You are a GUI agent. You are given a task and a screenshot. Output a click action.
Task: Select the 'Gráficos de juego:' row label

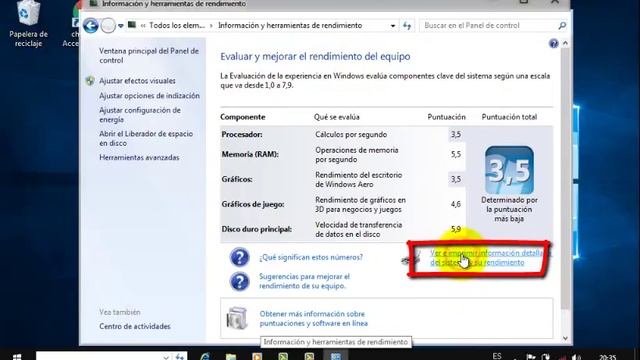click(x=252, y=204)
